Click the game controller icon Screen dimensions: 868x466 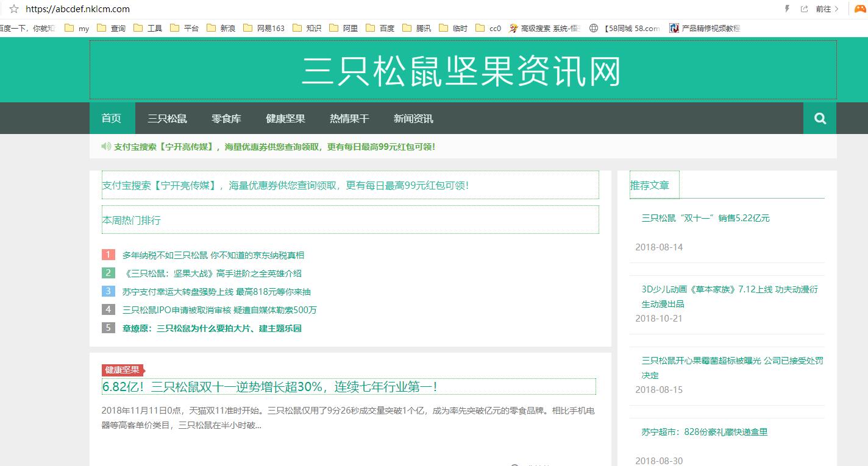click(x=859, y=9)
